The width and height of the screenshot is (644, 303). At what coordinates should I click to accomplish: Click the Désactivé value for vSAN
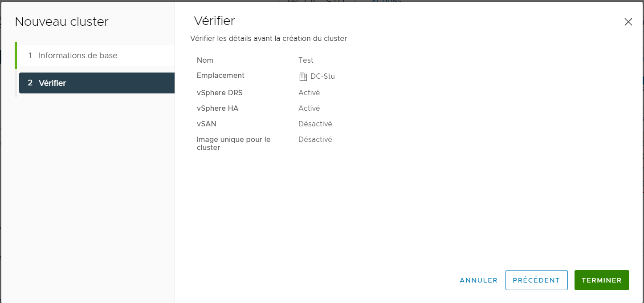pyautogui.click(x=315, y=124)
